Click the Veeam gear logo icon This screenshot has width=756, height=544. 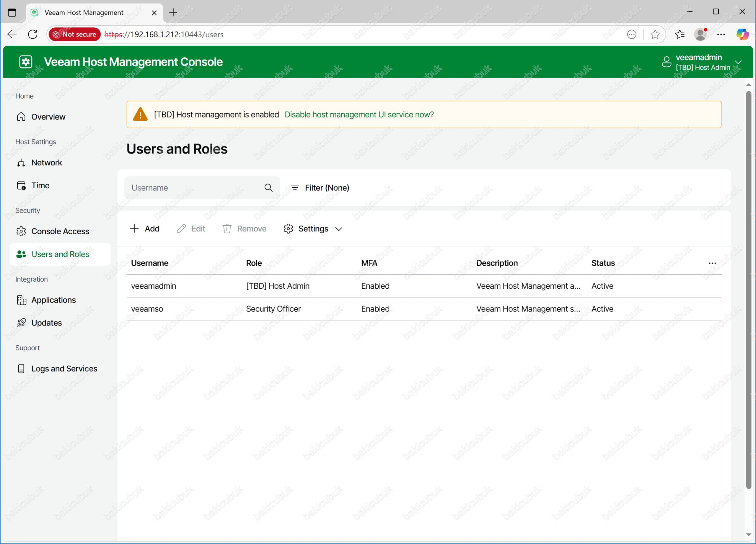coord(26,62)
